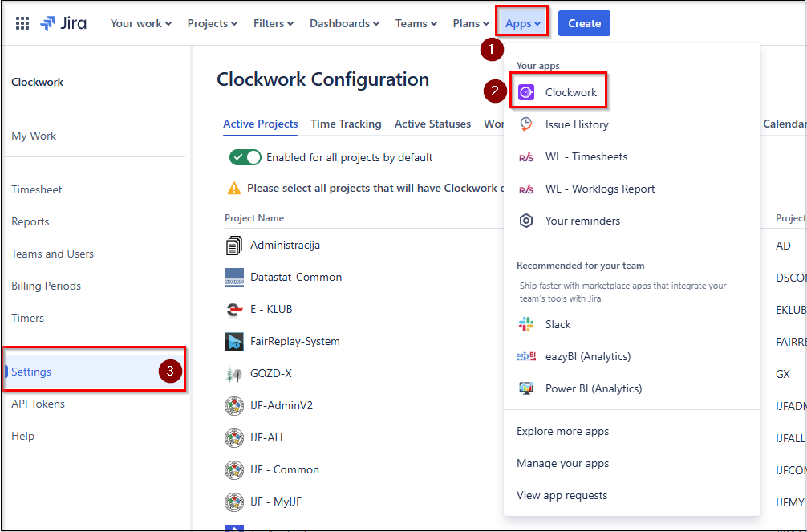807x532 pixels.
Task: Click the Administracija project name
Action: tap(285, 246)
